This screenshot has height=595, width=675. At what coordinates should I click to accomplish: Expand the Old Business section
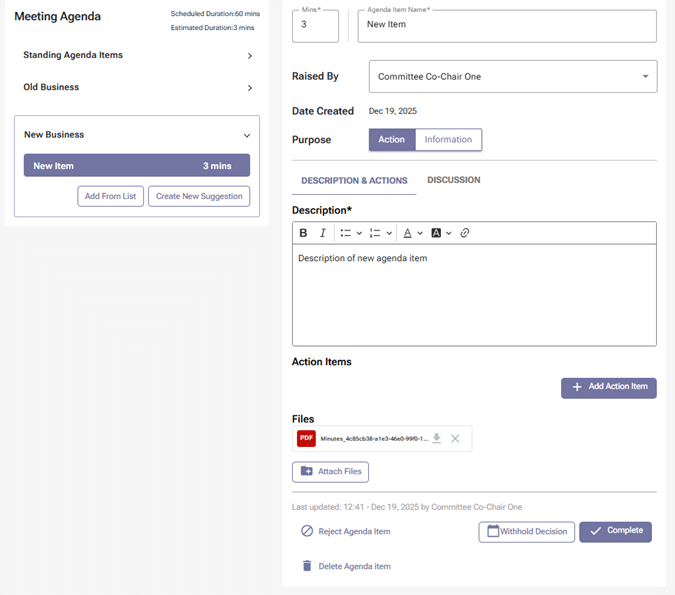249,88
